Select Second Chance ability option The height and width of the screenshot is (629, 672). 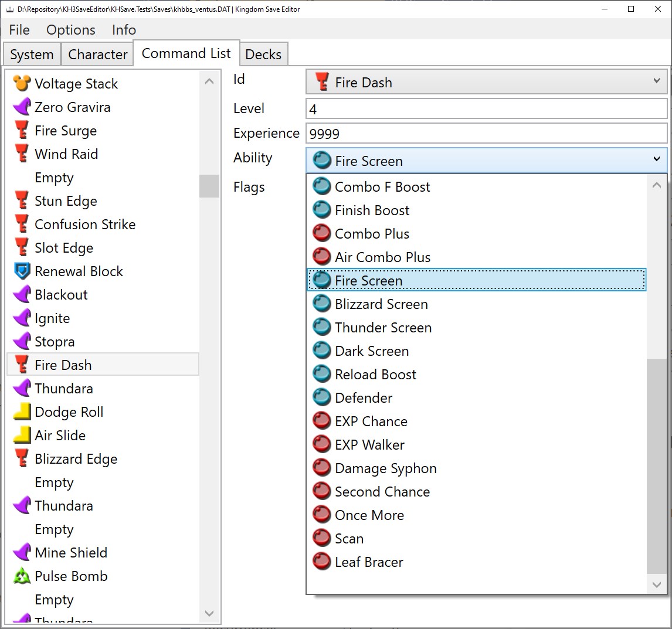pyautogui.click(x=476, y=491)
